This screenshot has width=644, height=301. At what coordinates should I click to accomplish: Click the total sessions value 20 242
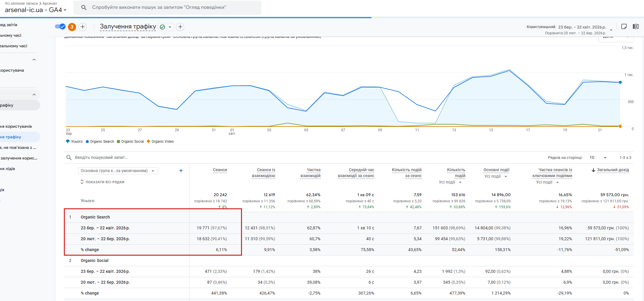220,195
